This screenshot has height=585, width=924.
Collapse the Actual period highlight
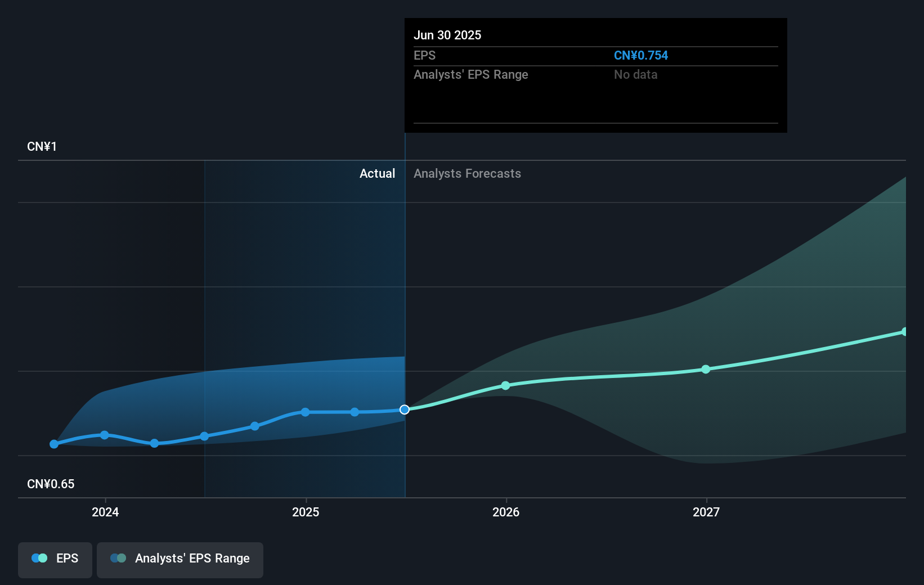point(377,173)
